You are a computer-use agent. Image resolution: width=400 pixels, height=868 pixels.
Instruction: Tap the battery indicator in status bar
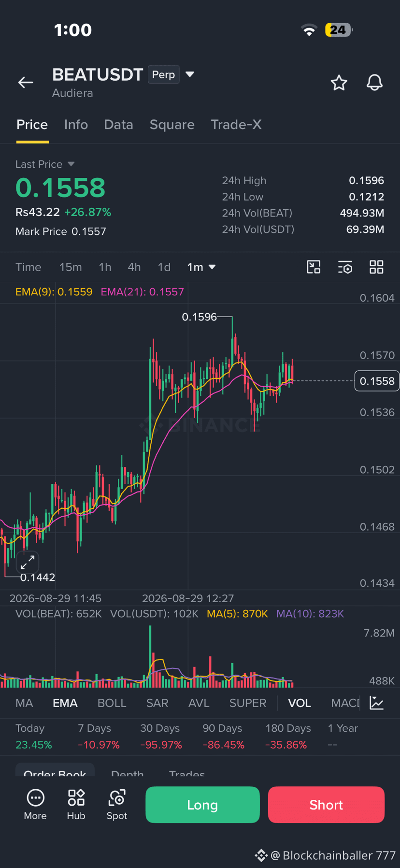click(x=339, y=30)
